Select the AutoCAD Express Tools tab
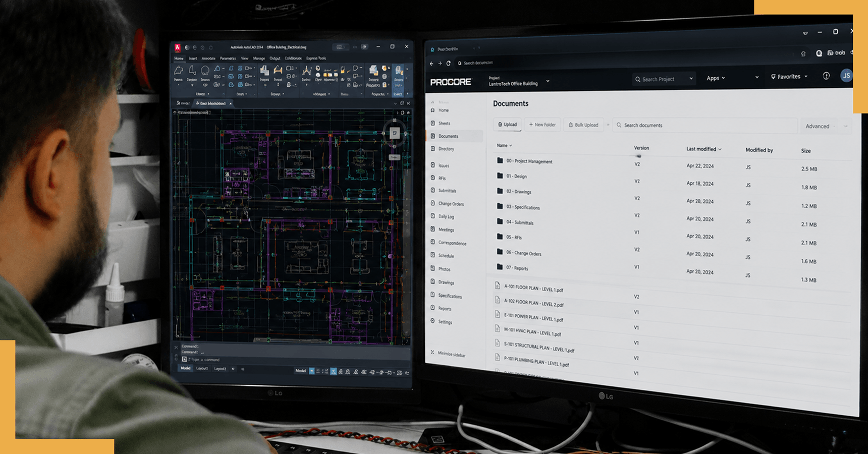Viewport: 868px width, 454px height. click(x=316, y=59)
